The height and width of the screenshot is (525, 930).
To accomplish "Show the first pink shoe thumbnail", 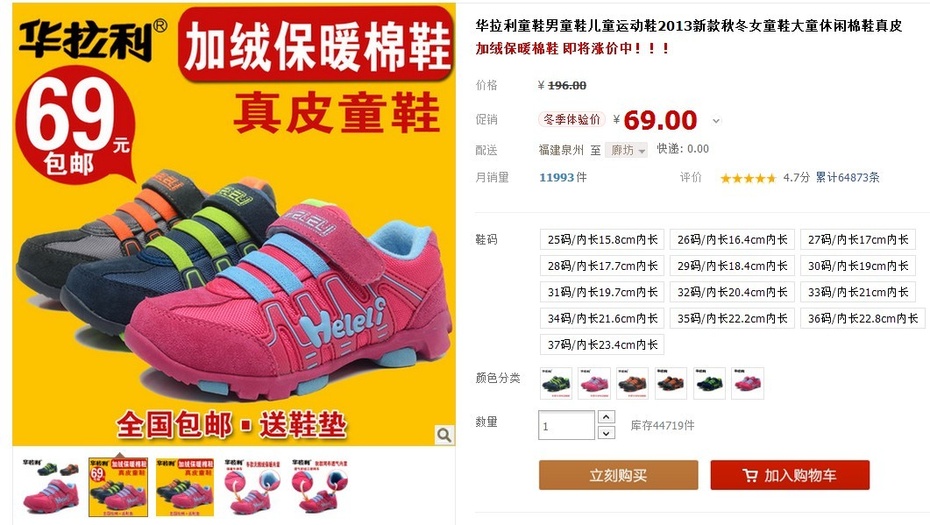I will [50, 487].
